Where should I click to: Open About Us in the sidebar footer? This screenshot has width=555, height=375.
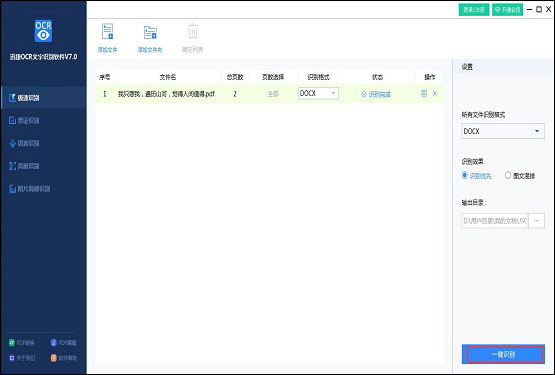click(x=22, y=358)
